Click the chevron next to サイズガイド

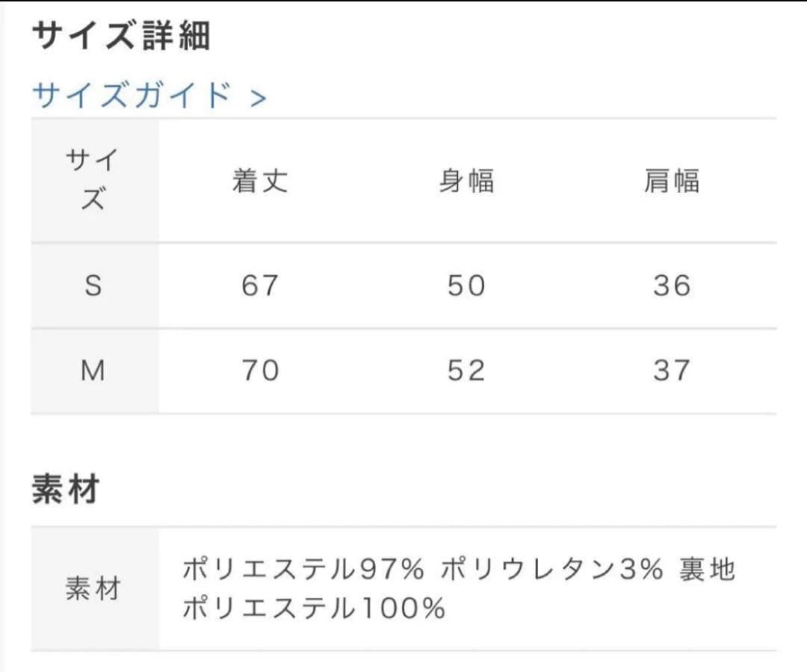258,96
